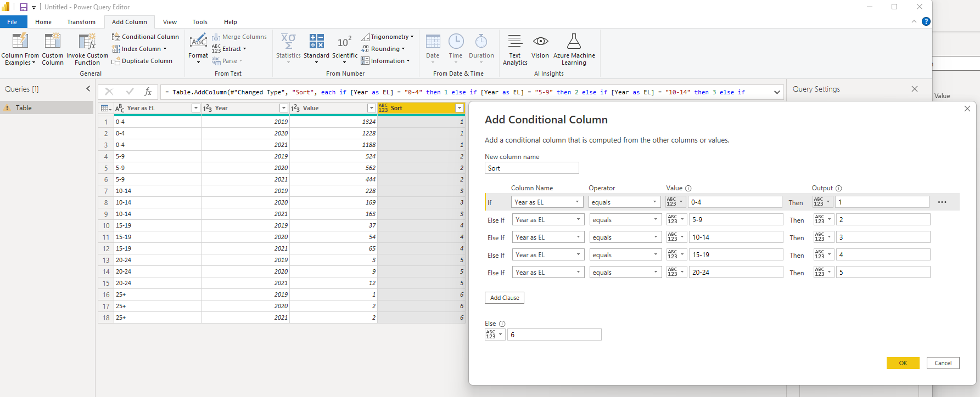
Task: Open filter dropdown for Year column
Action: (x=283, y=108)
